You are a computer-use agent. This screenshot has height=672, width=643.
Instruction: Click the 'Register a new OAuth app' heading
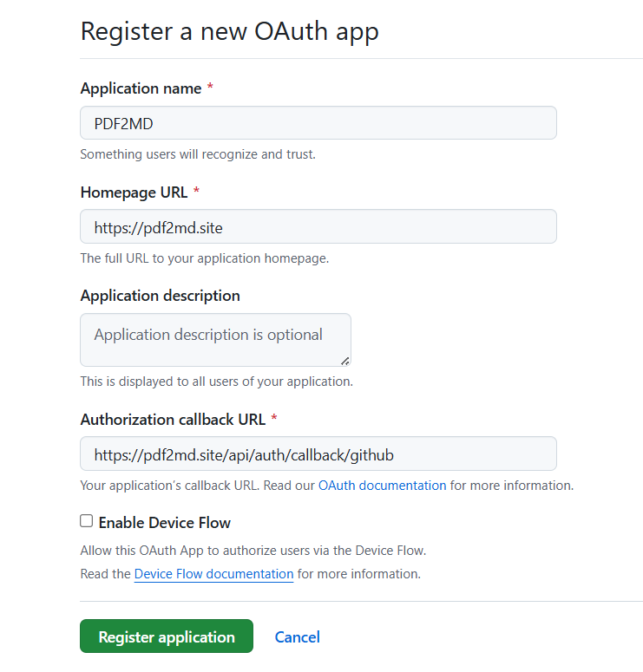(229, 32)
